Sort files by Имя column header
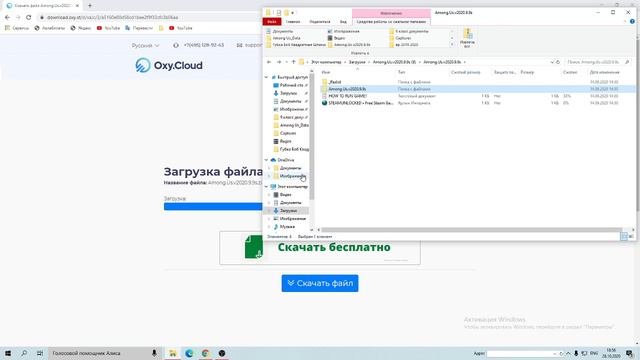The width and height of the screenshot is (640, 360). 326,72
